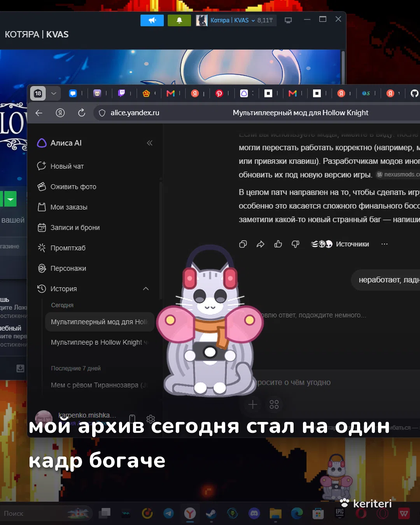The height and width of the screenshot is (525, 420).
Task: Open Telegram from the taskbar
Action: point(168,513)
